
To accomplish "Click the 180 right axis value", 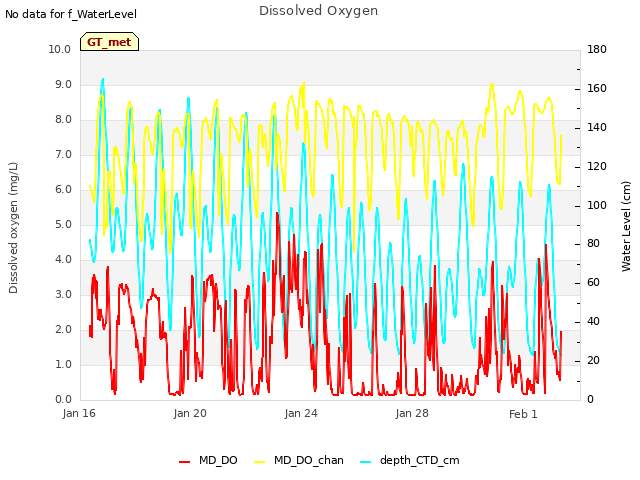I will point(597,49).
